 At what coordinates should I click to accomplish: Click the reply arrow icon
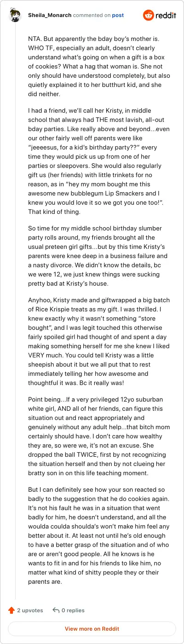56,610
